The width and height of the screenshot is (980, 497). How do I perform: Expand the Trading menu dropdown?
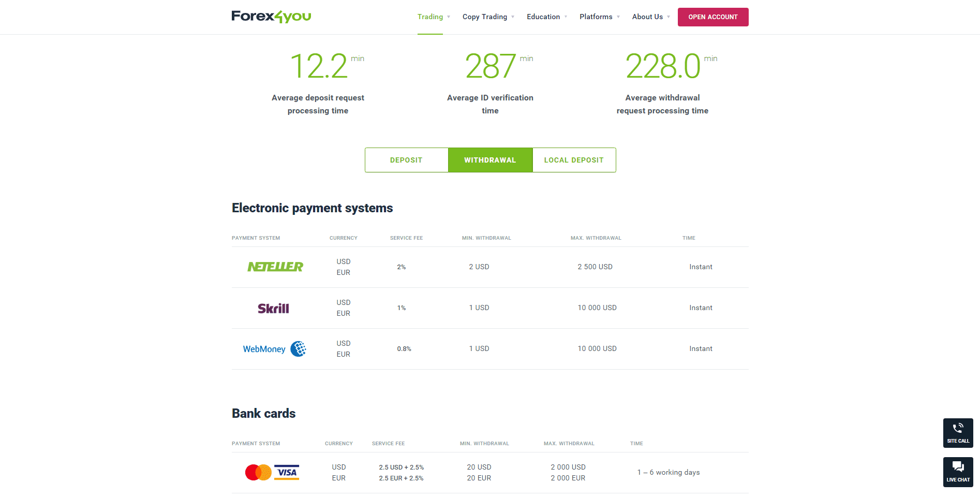[434, 17]
